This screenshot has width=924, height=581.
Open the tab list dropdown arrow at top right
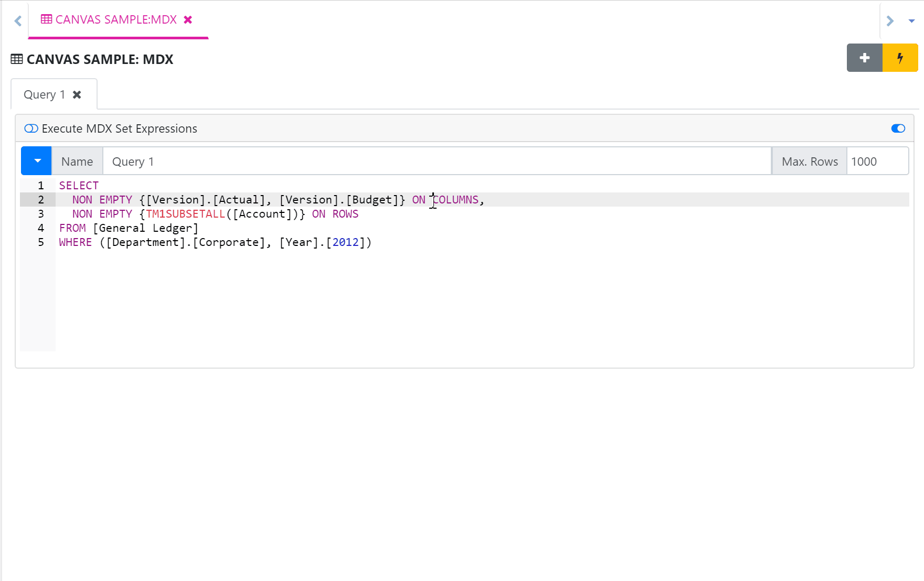coord(911,21)
